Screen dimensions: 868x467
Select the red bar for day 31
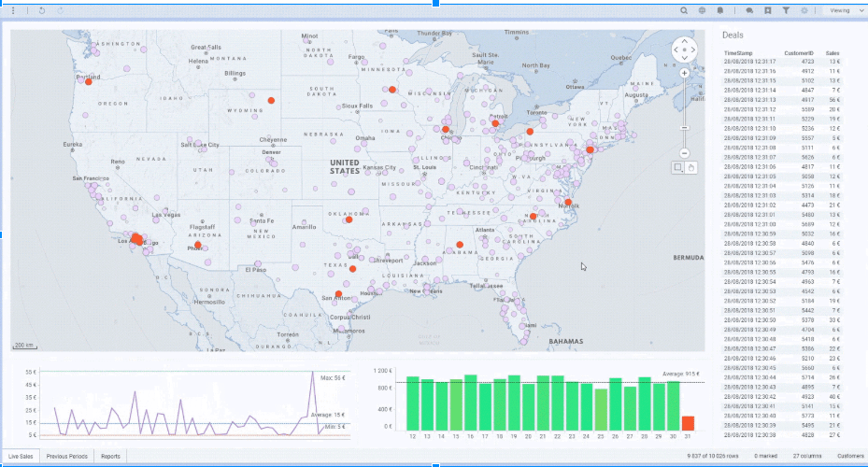point(688,423)
